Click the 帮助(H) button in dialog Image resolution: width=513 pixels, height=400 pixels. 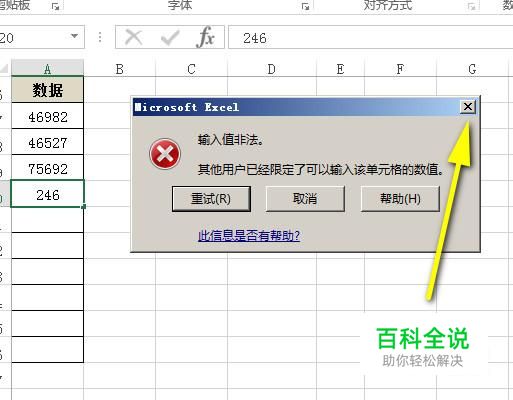point(400,199)
